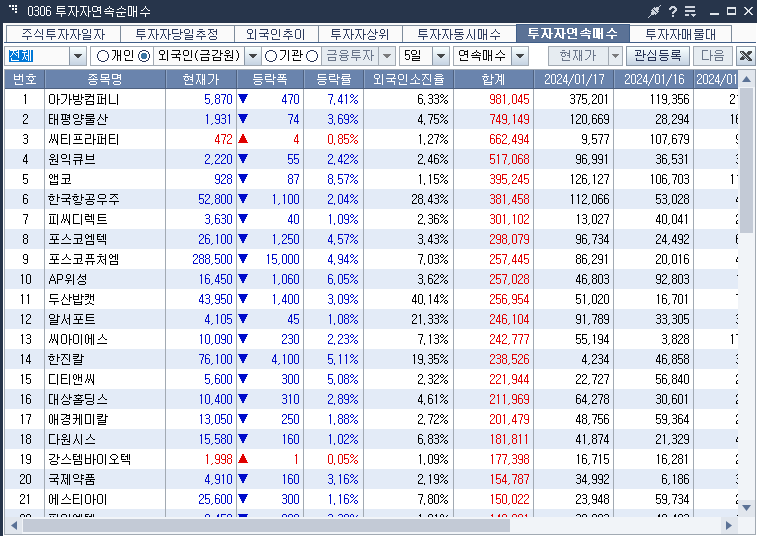Click the 2024/01/16 column header
The image size is (757, 536).
point(654,79)
